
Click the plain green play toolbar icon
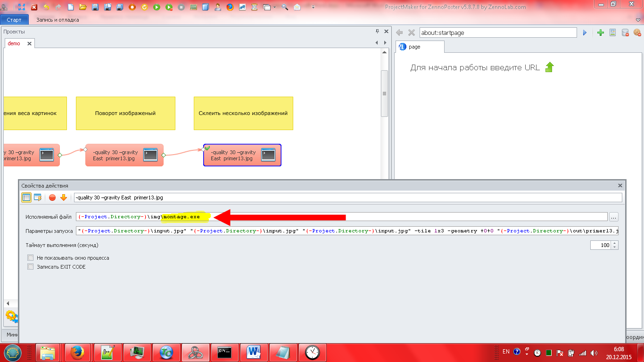[x=157, y=7]
